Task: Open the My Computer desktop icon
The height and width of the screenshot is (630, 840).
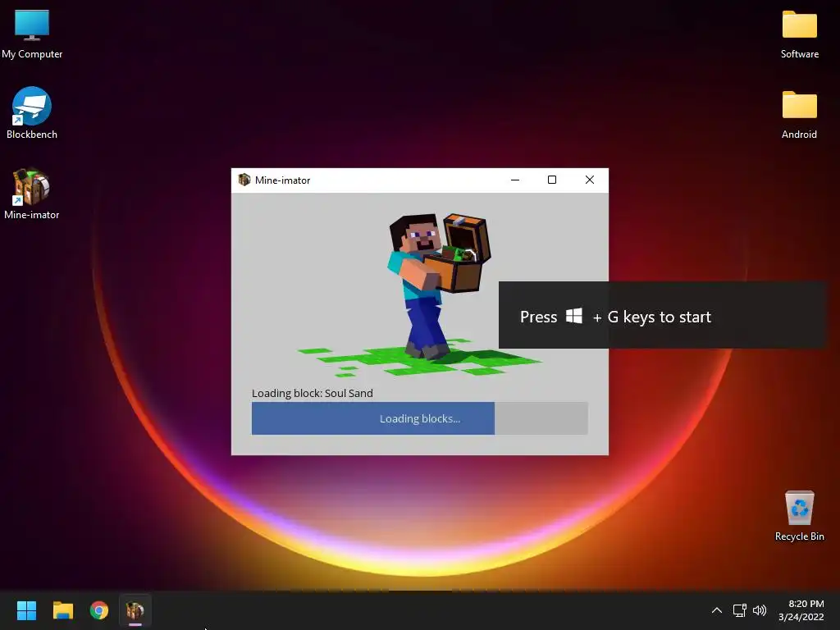Action: [32, 34]
